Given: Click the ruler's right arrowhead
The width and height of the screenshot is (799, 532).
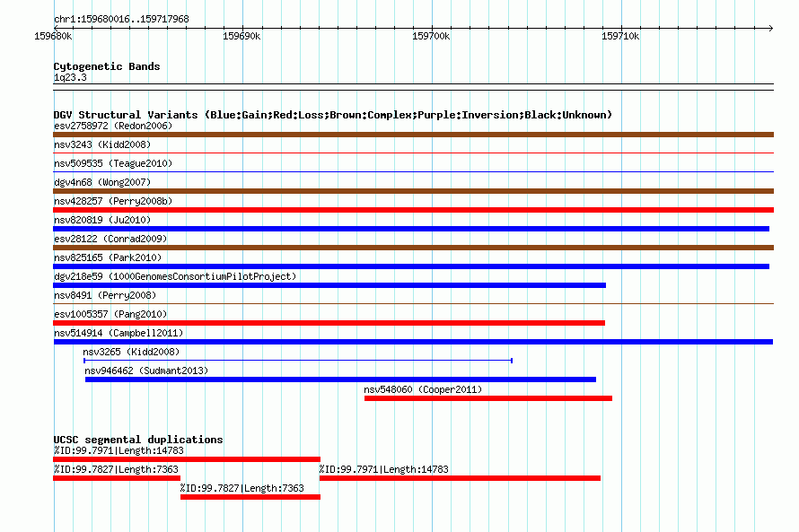Looking at the screenshot, I should coord(771,28).
